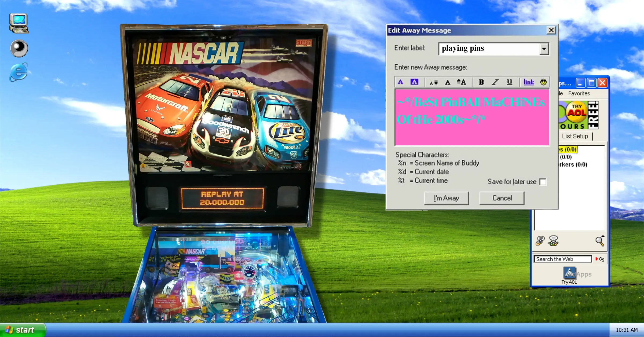Open the font color picker

click(x=401, y=82)
